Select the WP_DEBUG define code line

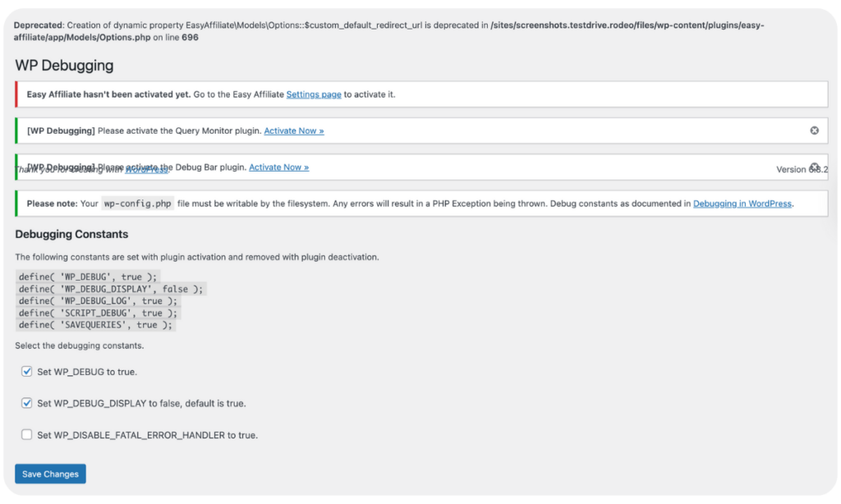(87, 277)
